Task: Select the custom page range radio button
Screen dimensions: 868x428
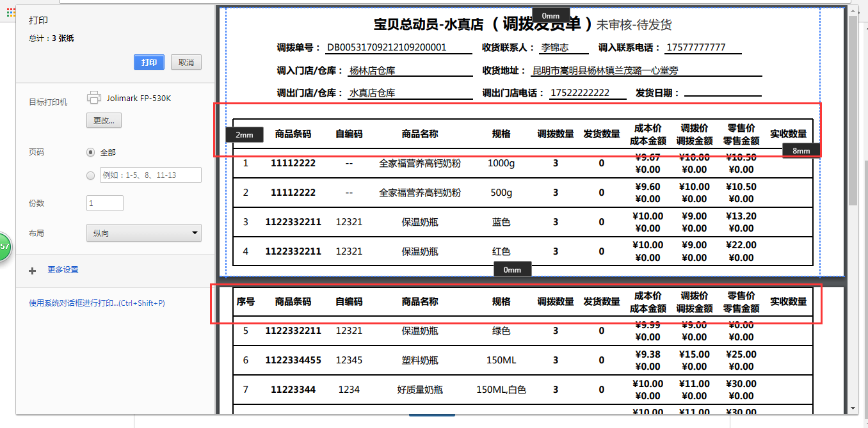Action: (x=90, y=175)
